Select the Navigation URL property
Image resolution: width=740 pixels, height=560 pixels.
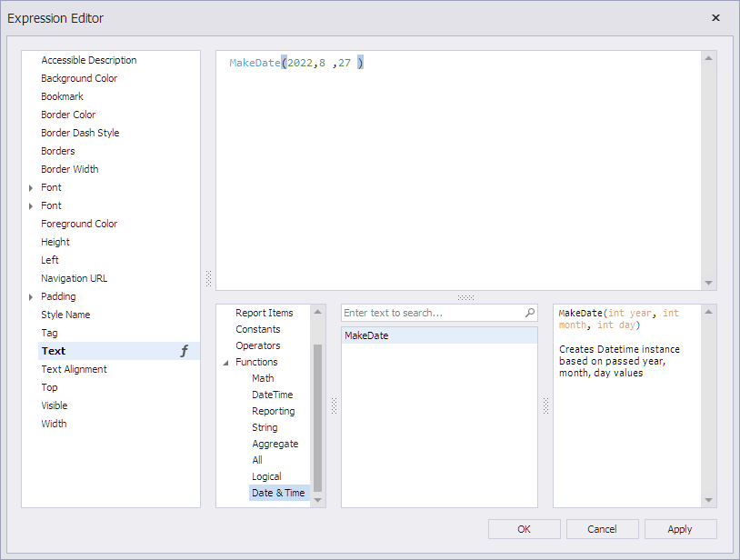[x=74, y=278]
